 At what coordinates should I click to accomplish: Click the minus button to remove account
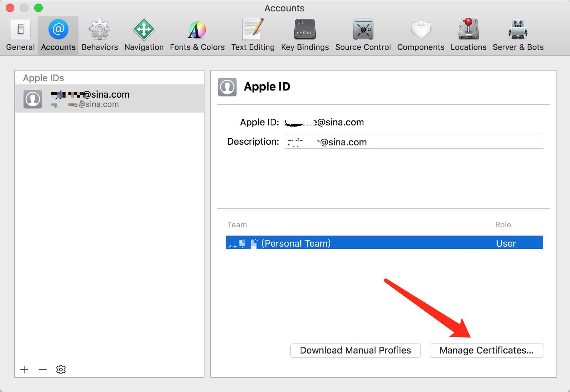(x=43, y=370)
